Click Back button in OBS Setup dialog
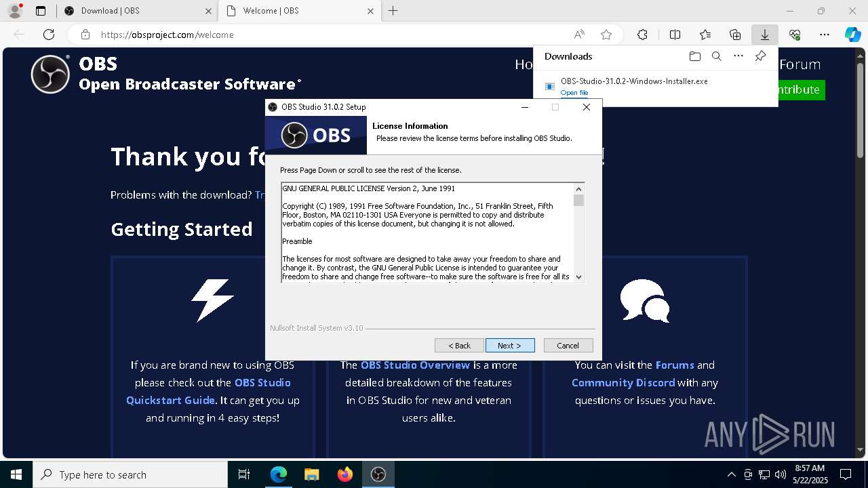Viewport: 868px width, 488px height. 459,346
